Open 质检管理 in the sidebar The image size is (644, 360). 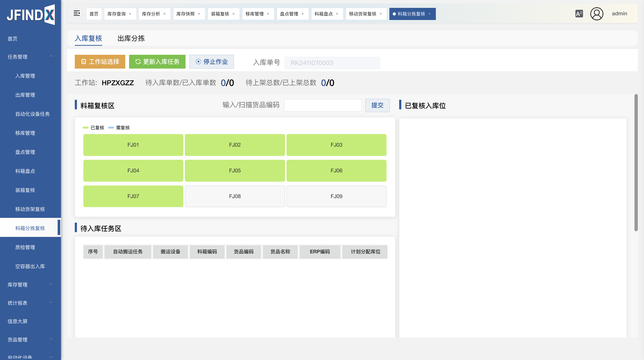pyautogui.click(x=25, y=247)
